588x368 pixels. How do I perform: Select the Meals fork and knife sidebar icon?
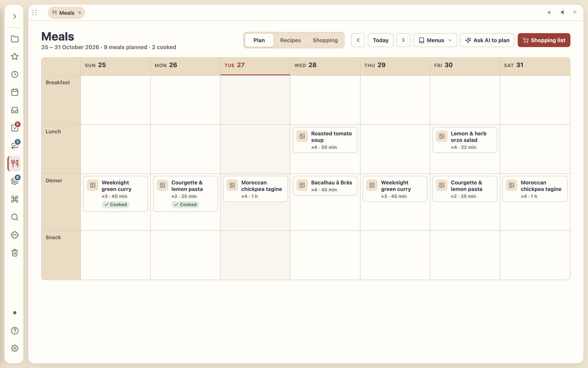pyautogui.click(x=15, y=164)
